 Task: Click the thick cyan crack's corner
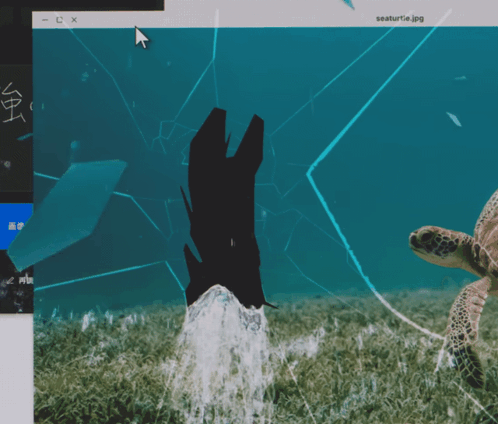point(309,173)
